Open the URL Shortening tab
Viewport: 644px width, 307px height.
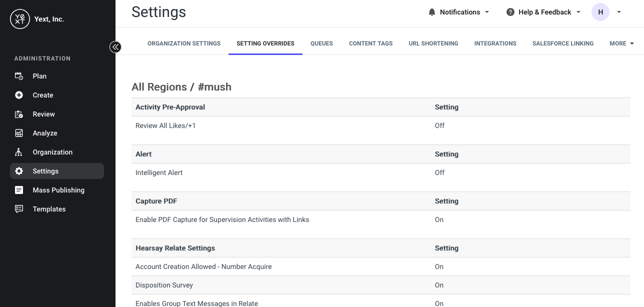point(433,43)
